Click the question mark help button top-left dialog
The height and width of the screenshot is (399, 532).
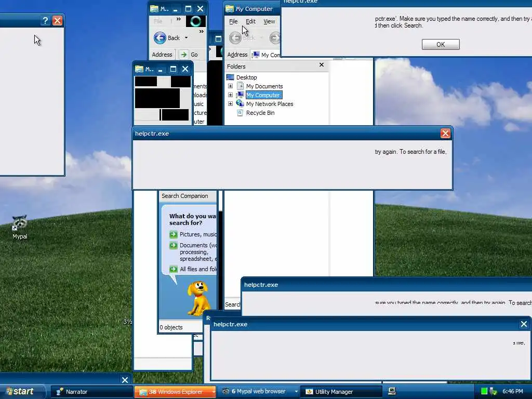(x=45, y=21)
